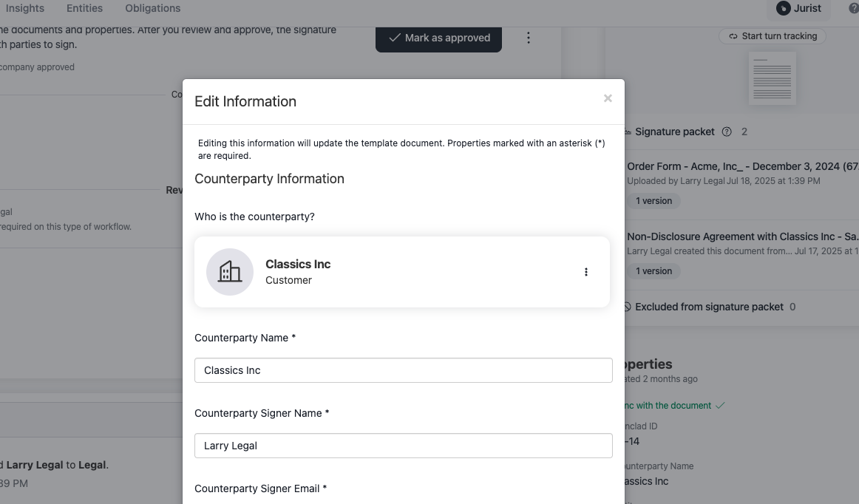Expand the NDA document's 1 version badge
This screenshot has height=504, width=859.
point(653,271)
